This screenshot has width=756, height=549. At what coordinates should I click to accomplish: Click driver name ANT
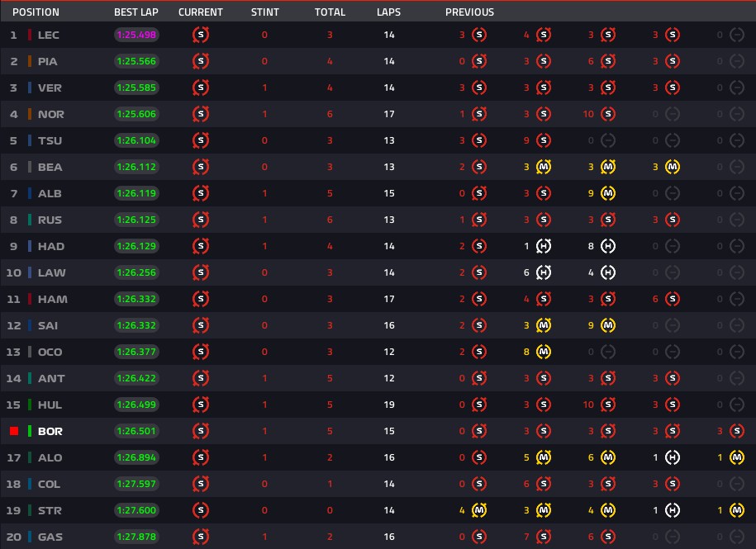coord(51,378)
